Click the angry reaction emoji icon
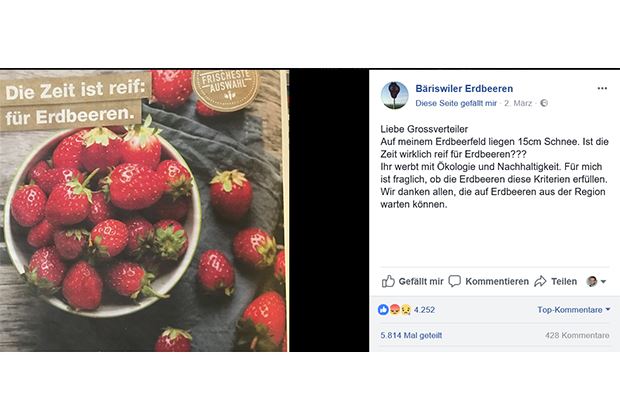The image size is (620, 420). [x=395, y=310]
